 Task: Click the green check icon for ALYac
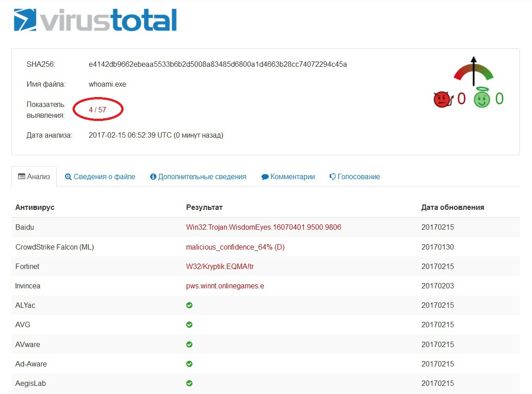click(x=189, y=306)
